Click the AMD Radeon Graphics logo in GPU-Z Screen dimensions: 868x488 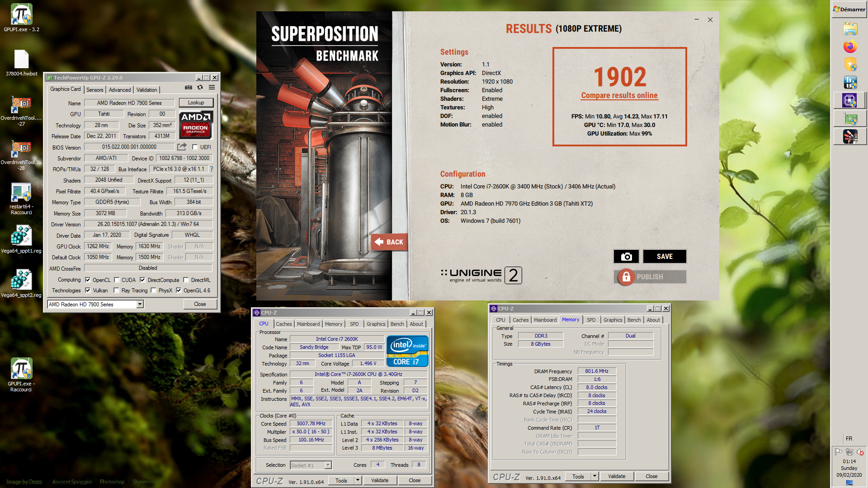point(196,125)
